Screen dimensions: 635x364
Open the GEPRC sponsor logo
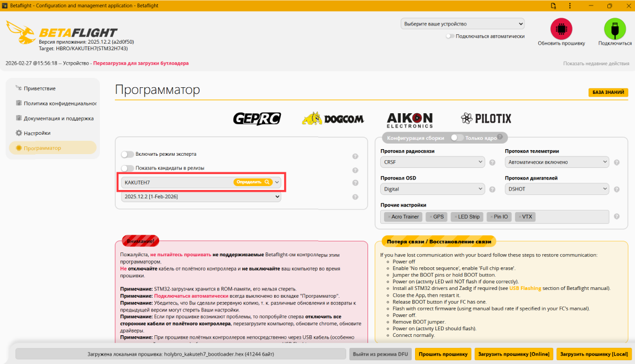click(257, 119)
